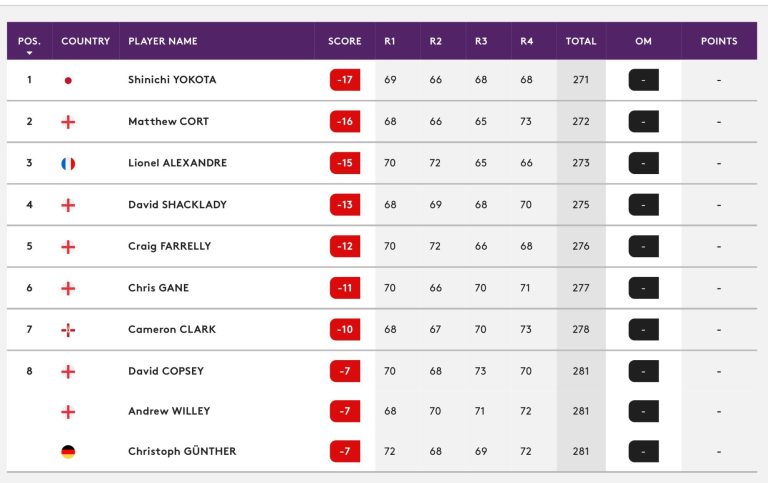Viewport: 768px width, 483px height.
Task: Click the black OM badge for Matthew Cort
Action: click(x=643, y=121)
